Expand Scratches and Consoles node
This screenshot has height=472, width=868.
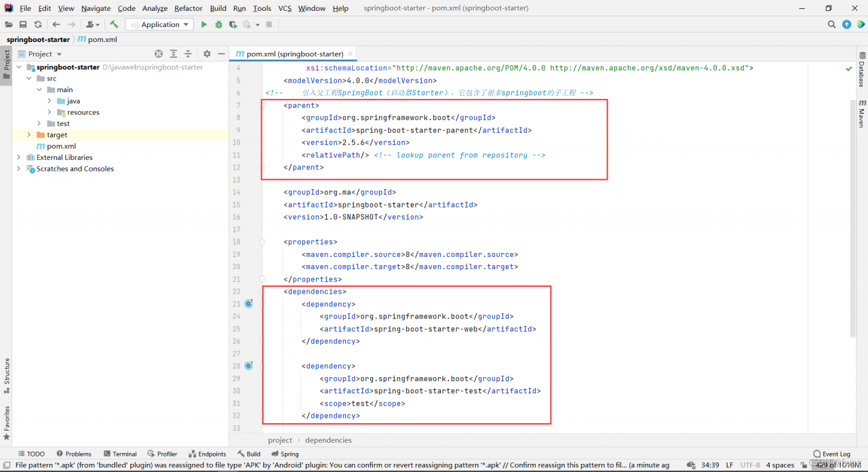[19, 169]
